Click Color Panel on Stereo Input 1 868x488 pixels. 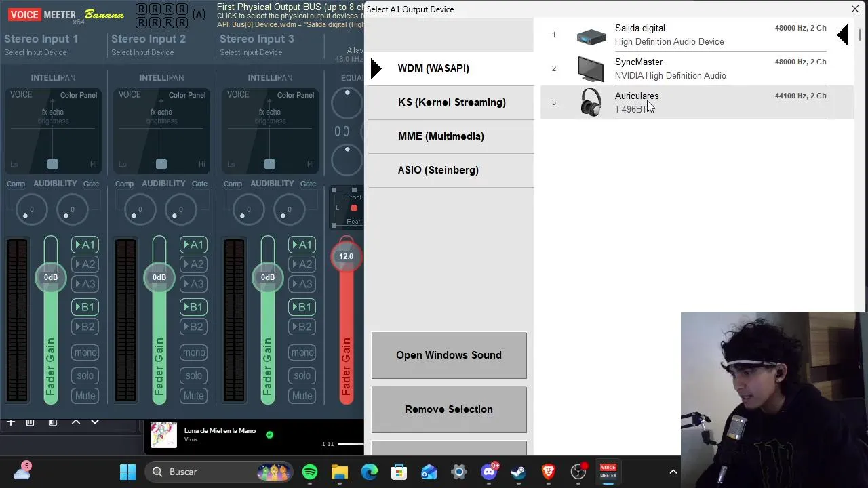click(x=79, y=95)
